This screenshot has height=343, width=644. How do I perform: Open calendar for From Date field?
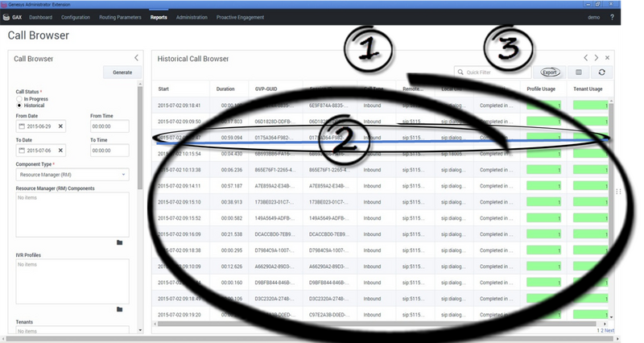tap(22, 126)
